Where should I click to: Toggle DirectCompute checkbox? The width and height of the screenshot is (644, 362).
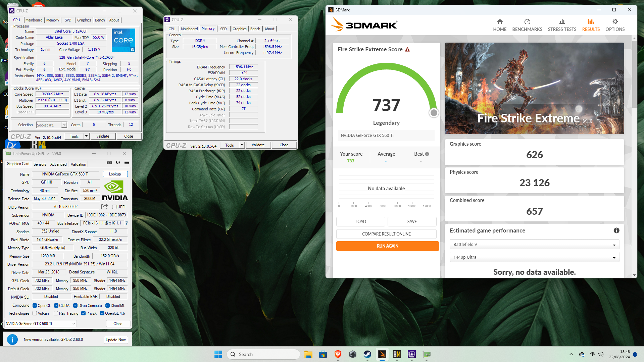click(x=75, y=306)
